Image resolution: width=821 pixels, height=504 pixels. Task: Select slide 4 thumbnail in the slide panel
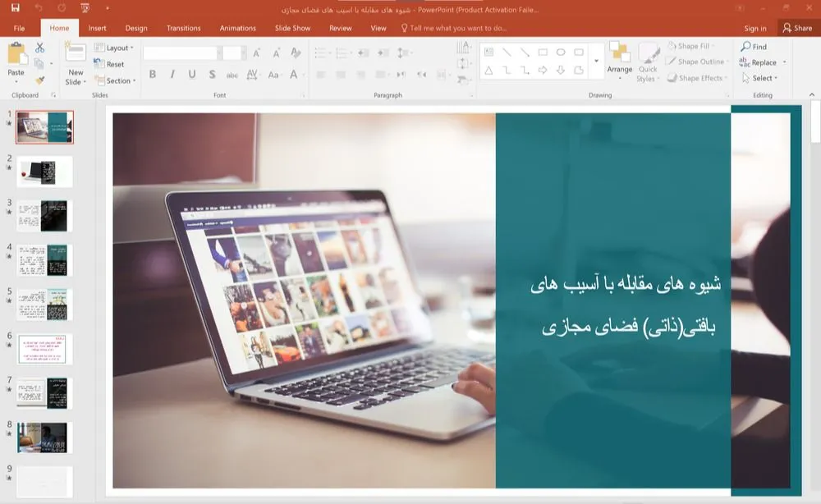tap(44, 260)
